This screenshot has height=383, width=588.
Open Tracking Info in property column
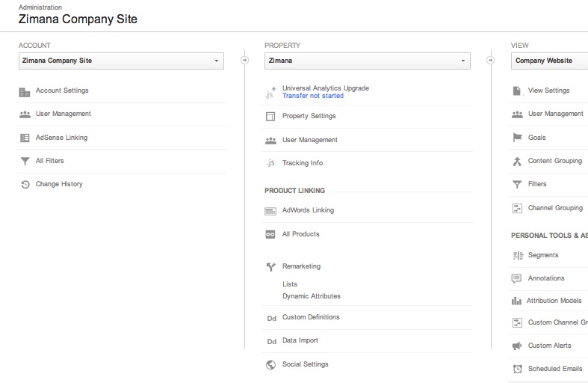tap(303, 163)
